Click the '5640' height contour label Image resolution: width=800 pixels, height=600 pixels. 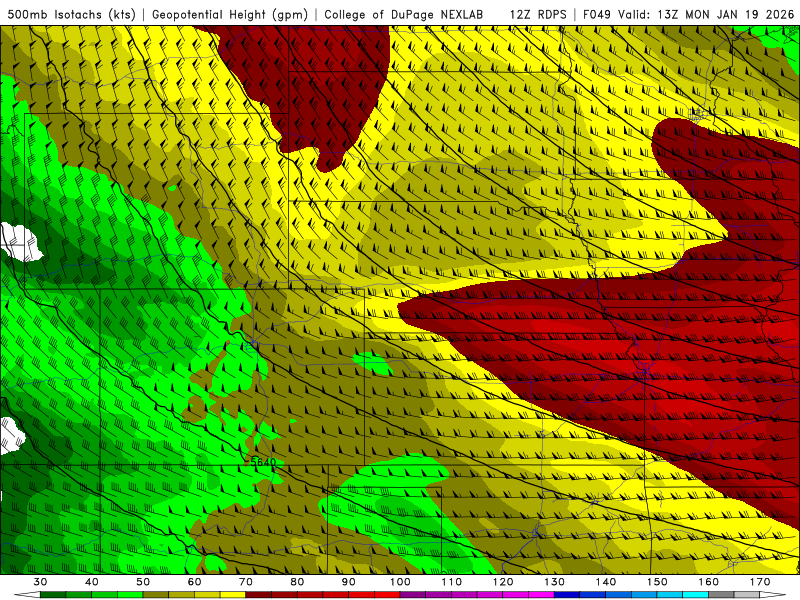coord(263,462)
